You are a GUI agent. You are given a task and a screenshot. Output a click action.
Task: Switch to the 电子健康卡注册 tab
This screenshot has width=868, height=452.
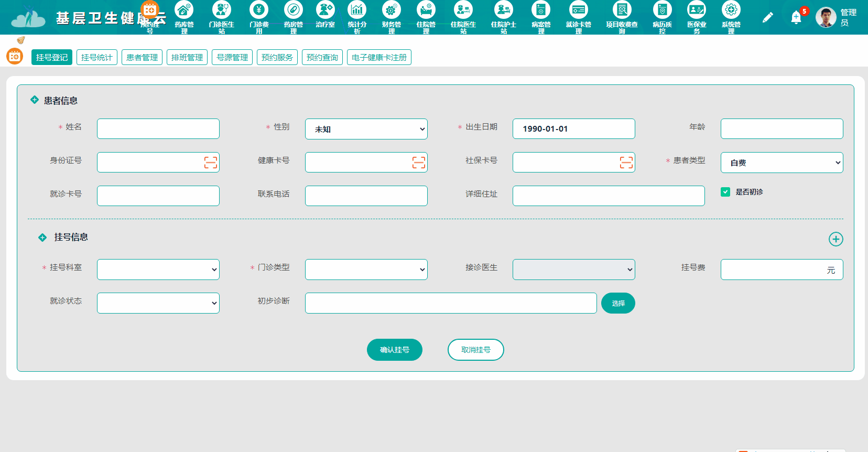[x=379, y=57]
